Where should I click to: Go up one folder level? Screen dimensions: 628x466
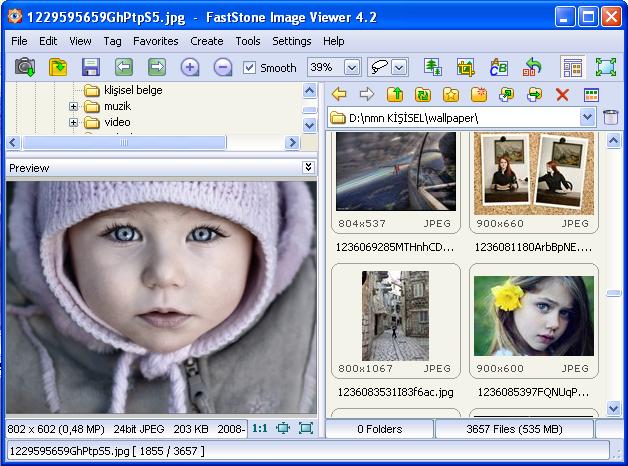coord(395,94)
